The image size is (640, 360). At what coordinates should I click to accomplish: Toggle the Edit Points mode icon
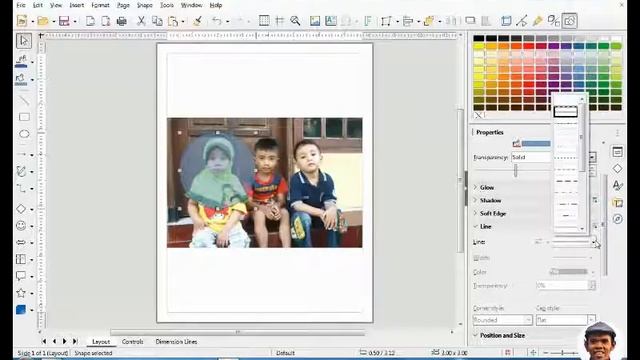(522, 21)
